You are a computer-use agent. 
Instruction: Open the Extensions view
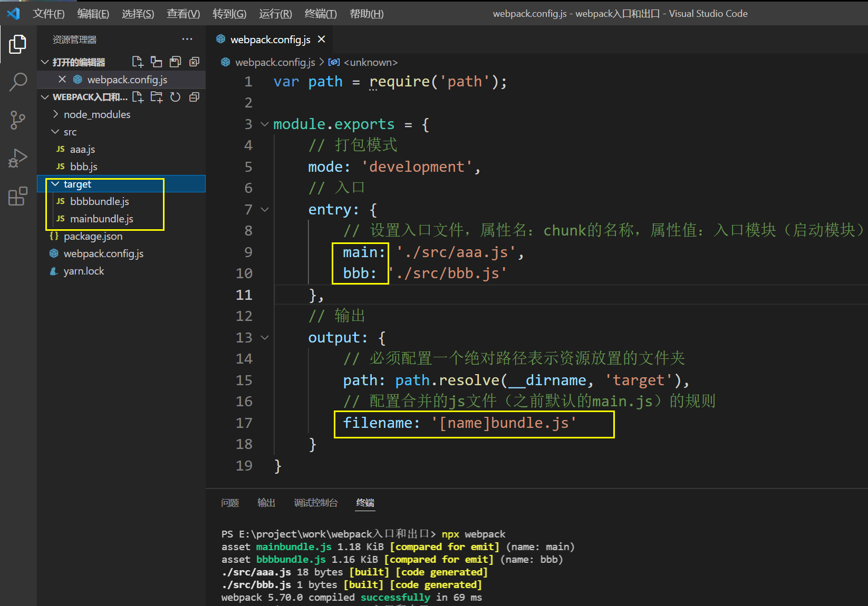click(18, 196)
